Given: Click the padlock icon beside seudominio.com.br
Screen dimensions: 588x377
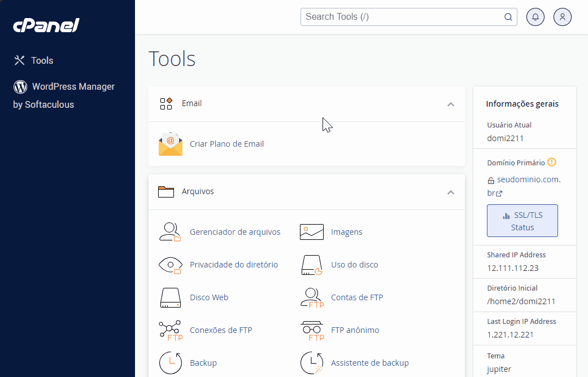Looking at the screenshot, I should [491, 181].
